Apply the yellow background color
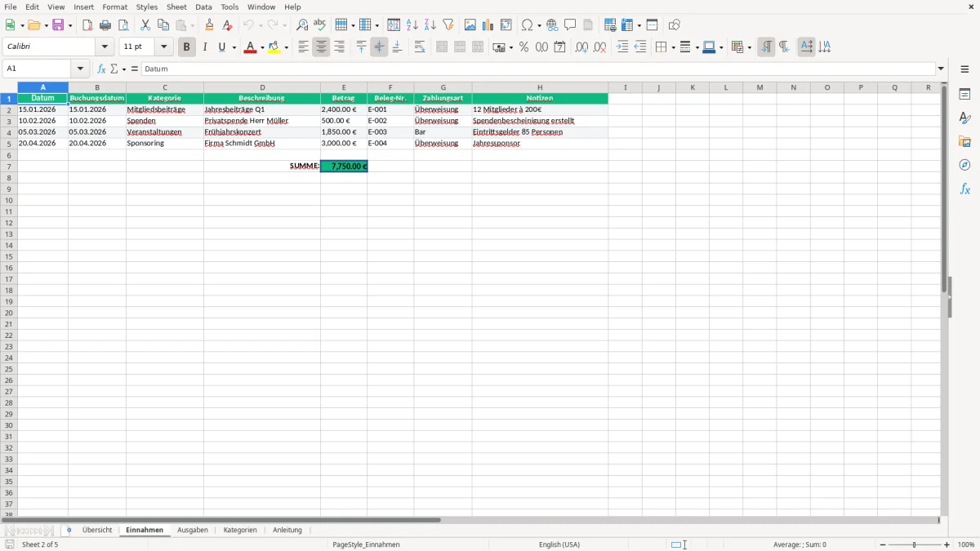Viewport: 980px width, 551px height. [x=274, y=47]
